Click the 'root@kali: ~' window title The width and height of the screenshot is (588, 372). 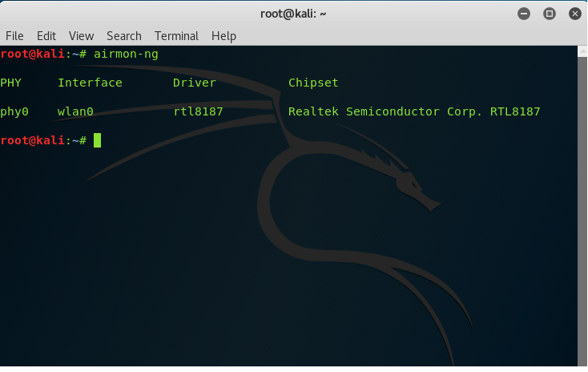click(x=293, y=14)
